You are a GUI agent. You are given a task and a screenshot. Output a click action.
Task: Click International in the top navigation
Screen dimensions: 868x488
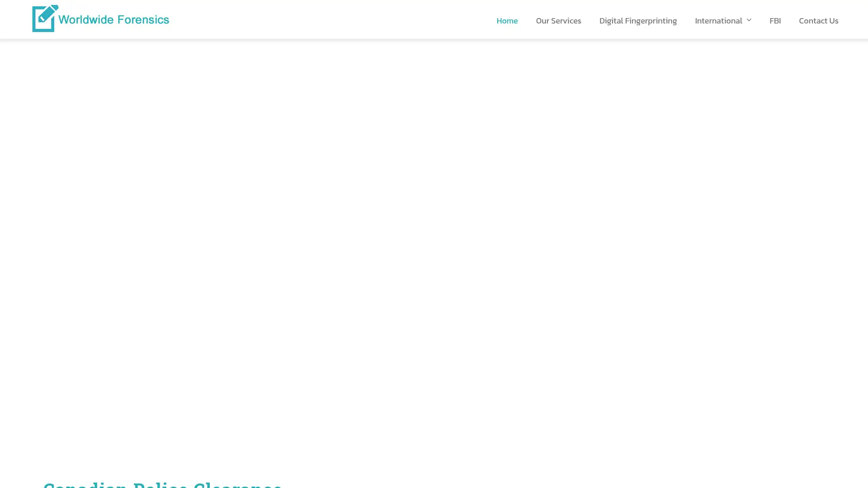(x=718, y=20)
